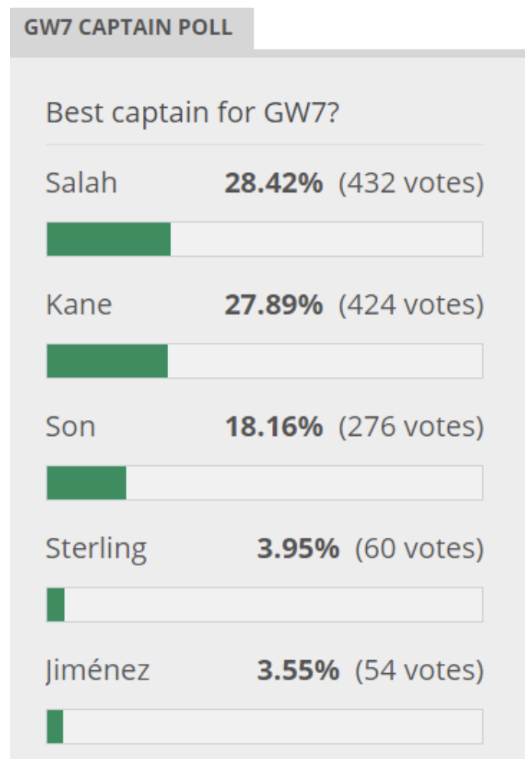
Task: Click Sterling's 3.95% percentage text
Action: (298, 548)
